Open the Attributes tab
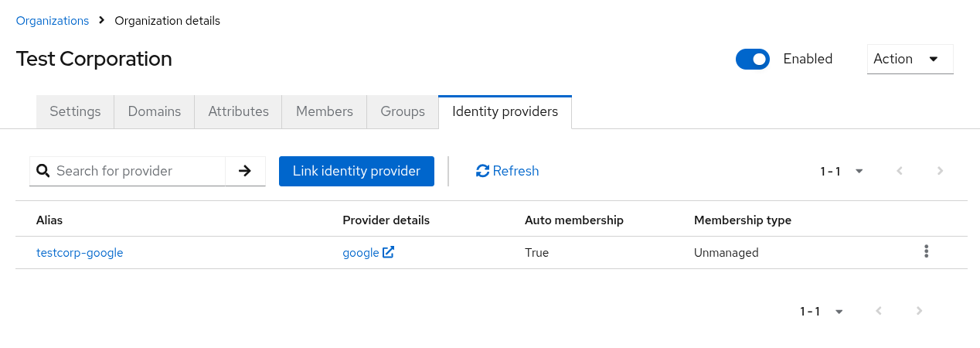Image resolution: width=980 pixels, height=348 pixels. 238,111
